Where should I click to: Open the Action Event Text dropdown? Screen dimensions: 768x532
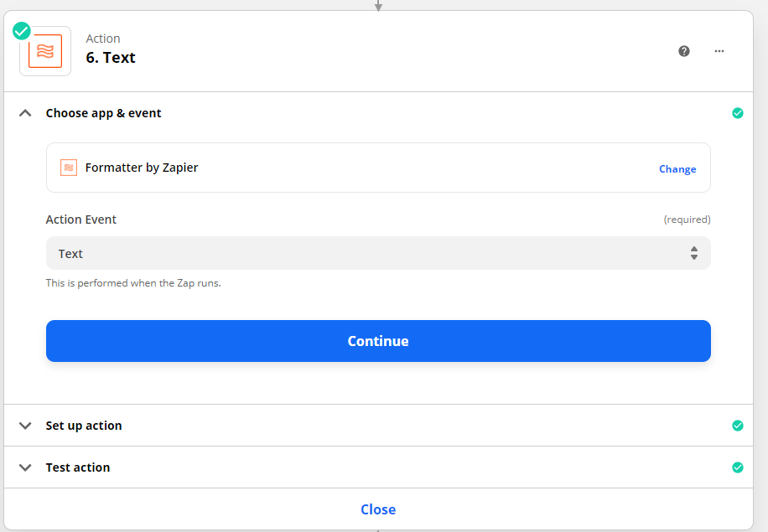(x=378, y=253)
